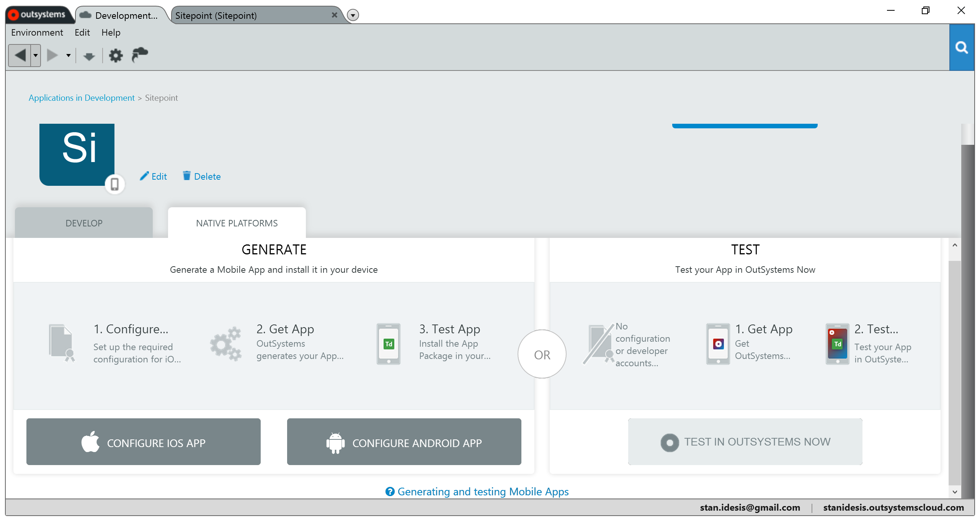The width and height of the screenshot is (980, 521).
Task: Click the back navigation arrow
Action: pos(20,56)
